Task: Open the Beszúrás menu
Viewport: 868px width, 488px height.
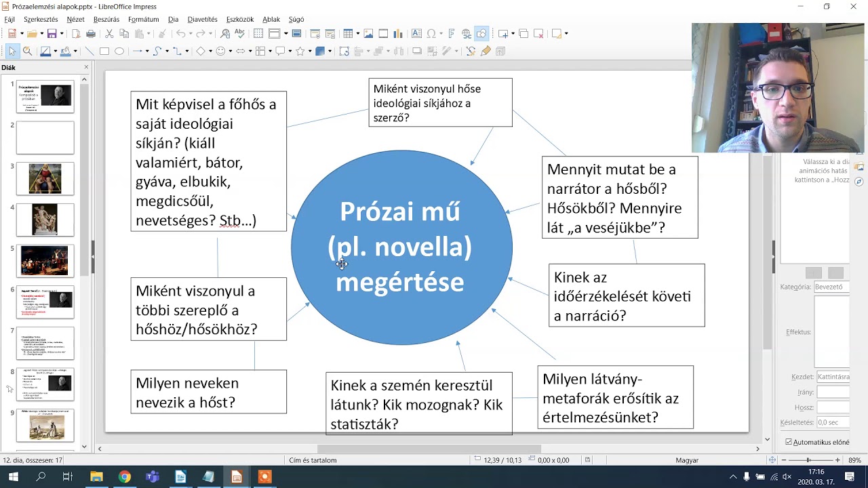Action: 106,20
